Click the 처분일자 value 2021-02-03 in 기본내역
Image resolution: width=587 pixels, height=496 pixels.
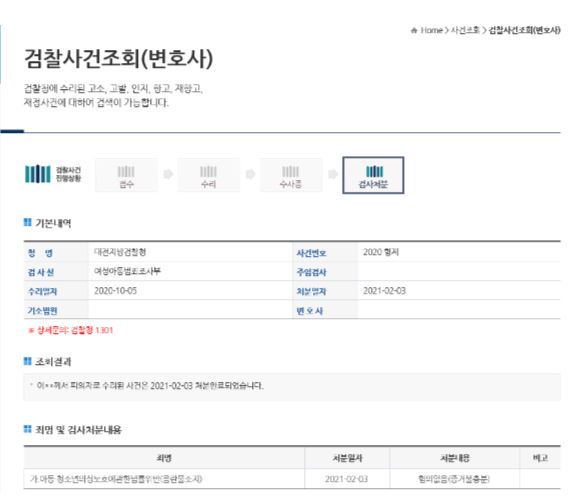tap(384, 290)
